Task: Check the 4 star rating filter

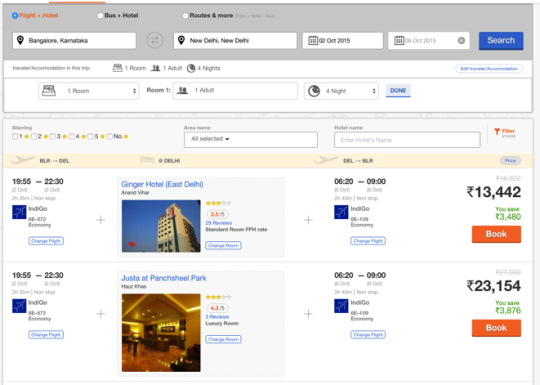Action: tap(72, 137)
